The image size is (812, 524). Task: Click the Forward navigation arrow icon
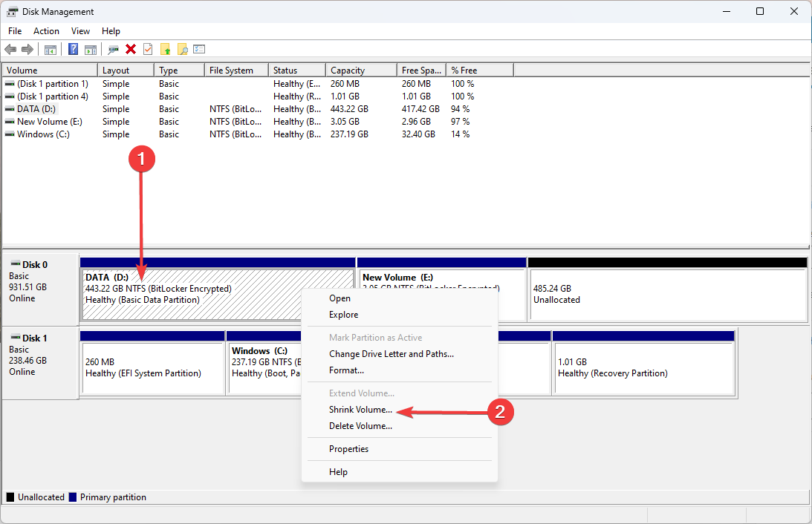point(26,49)
